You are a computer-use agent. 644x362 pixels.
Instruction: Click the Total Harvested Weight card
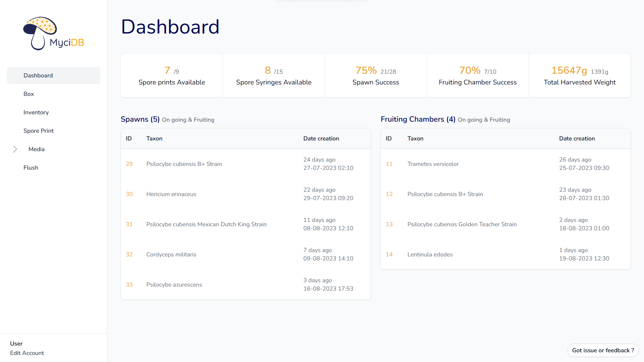pyautogui.click(x=580, y=76)
